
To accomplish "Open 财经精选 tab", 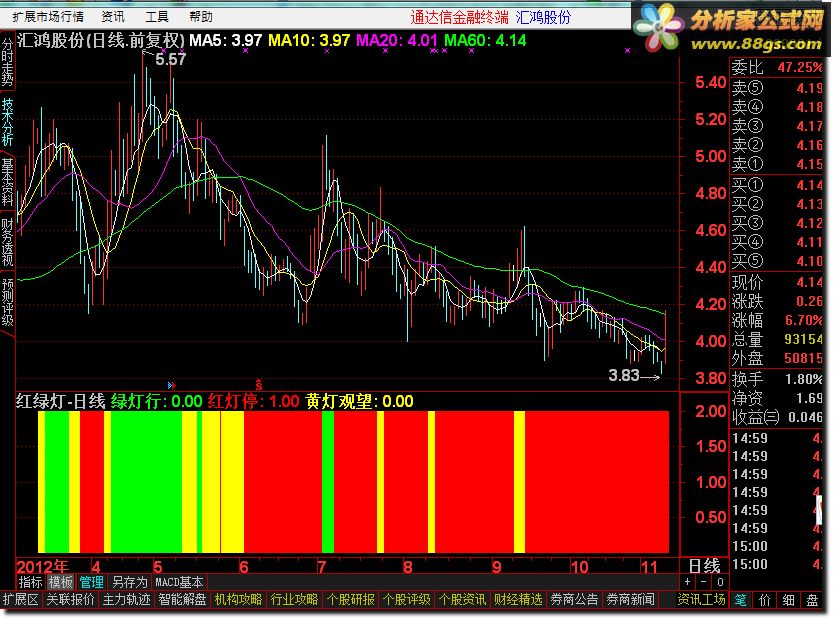I will (x=518, y=600).
